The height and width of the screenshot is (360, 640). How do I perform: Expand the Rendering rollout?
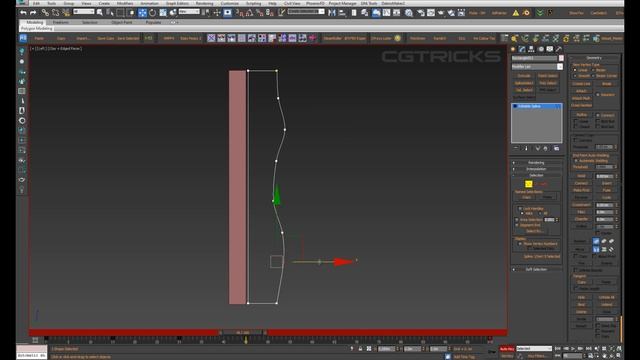pyautogui.click(x=536, y=162)
